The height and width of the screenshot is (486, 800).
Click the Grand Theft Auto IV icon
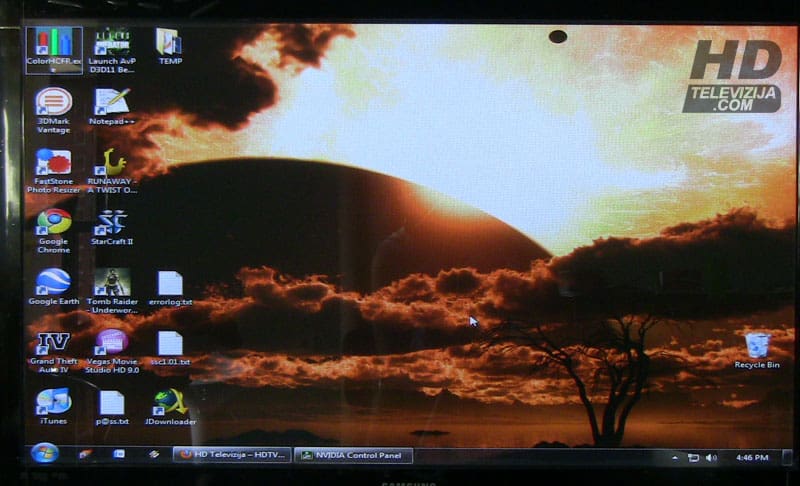click(53, 343)
